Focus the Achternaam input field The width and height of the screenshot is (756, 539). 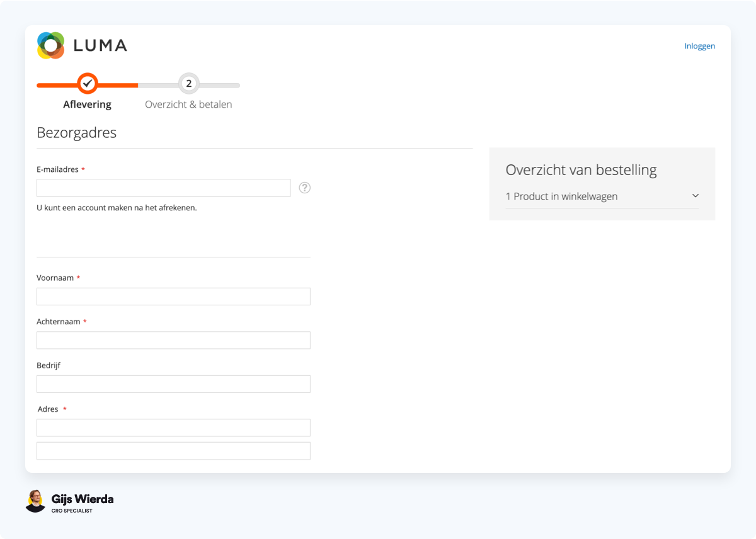pos(173,340)
